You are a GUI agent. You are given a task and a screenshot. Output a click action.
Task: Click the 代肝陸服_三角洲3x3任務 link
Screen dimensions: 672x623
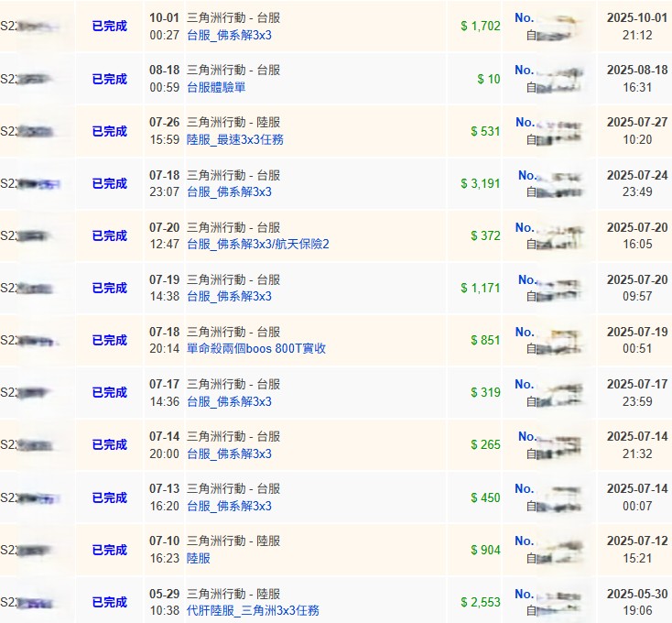pyautogui.click(x=253, y=610)
